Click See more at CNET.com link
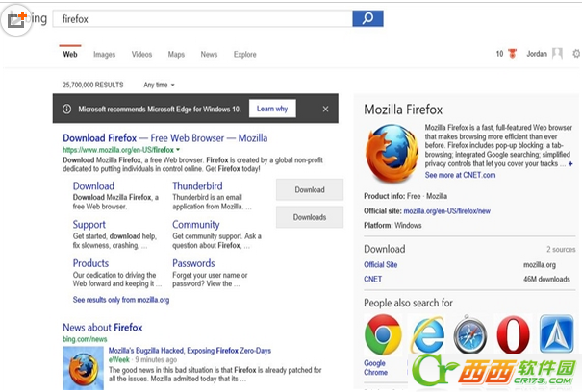This screenshot has width=582, height=392. [x=460, y=175]
